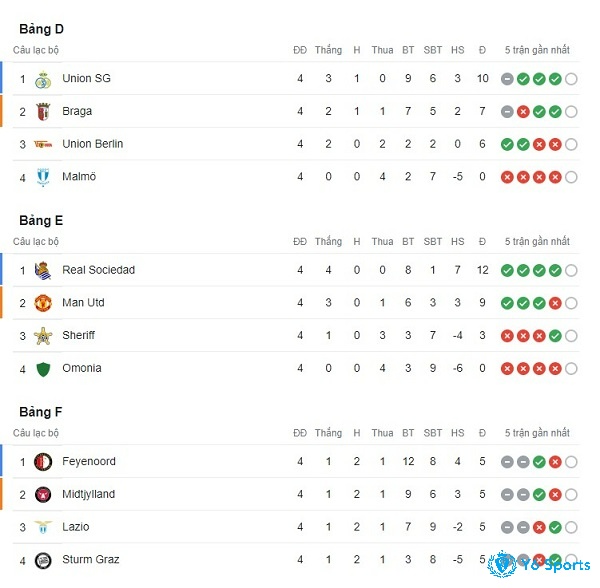Click Braga's red loss result indicator
Viewport: 600px width, 588px height.
point(523,112)
